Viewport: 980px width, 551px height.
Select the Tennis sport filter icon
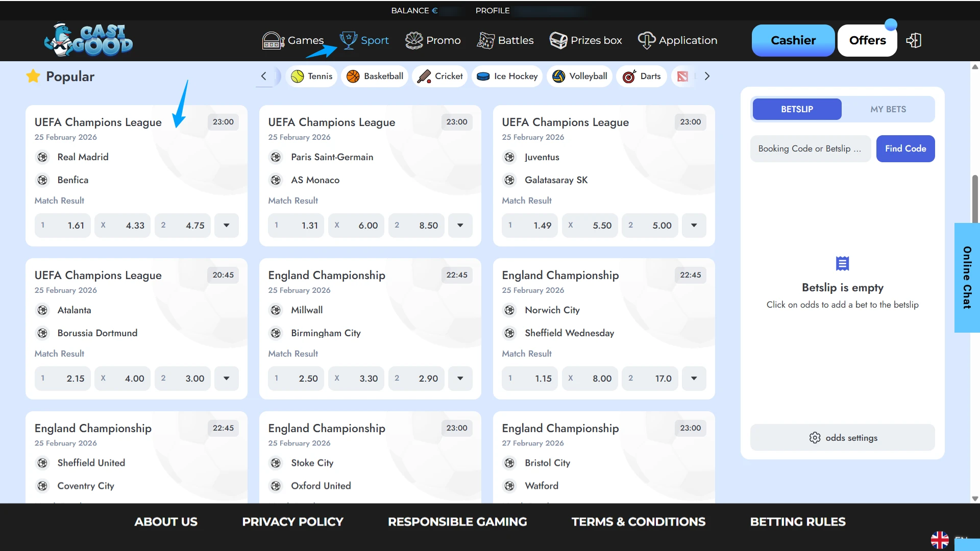[297, 76]
